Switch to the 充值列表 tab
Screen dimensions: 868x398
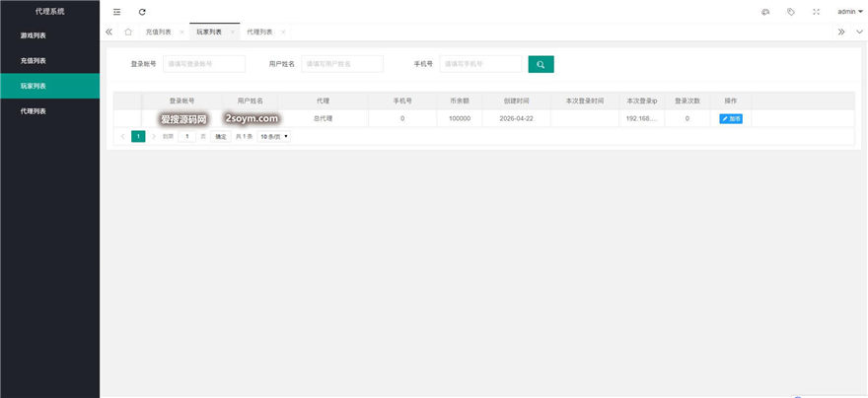(158, 32)
